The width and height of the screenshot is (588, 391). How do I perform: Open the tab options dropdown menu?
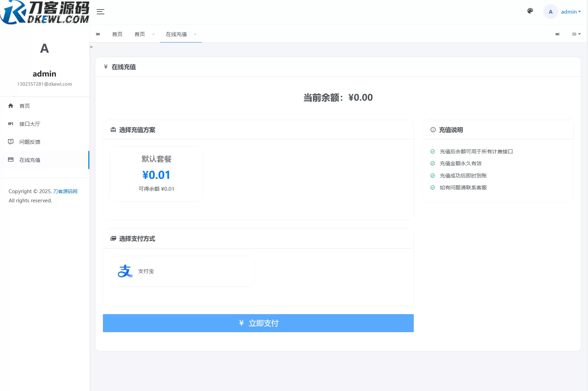tap(576, 34)
